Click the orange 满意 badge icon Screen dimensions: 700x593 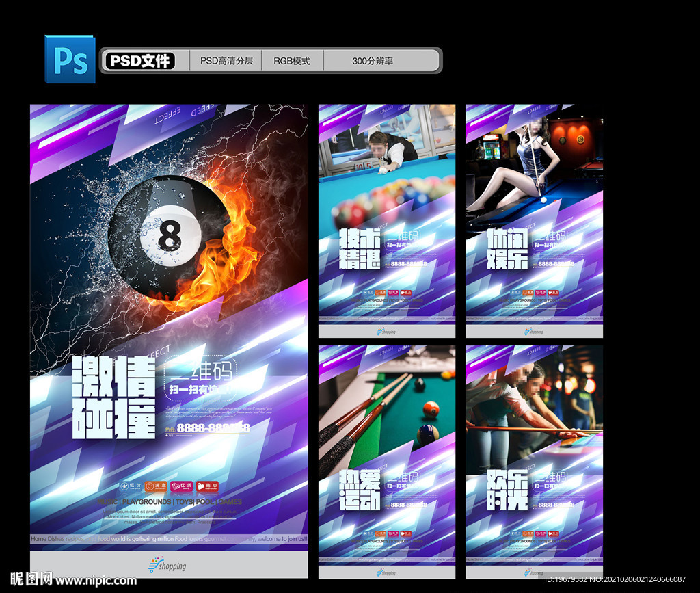coord(156,486)
